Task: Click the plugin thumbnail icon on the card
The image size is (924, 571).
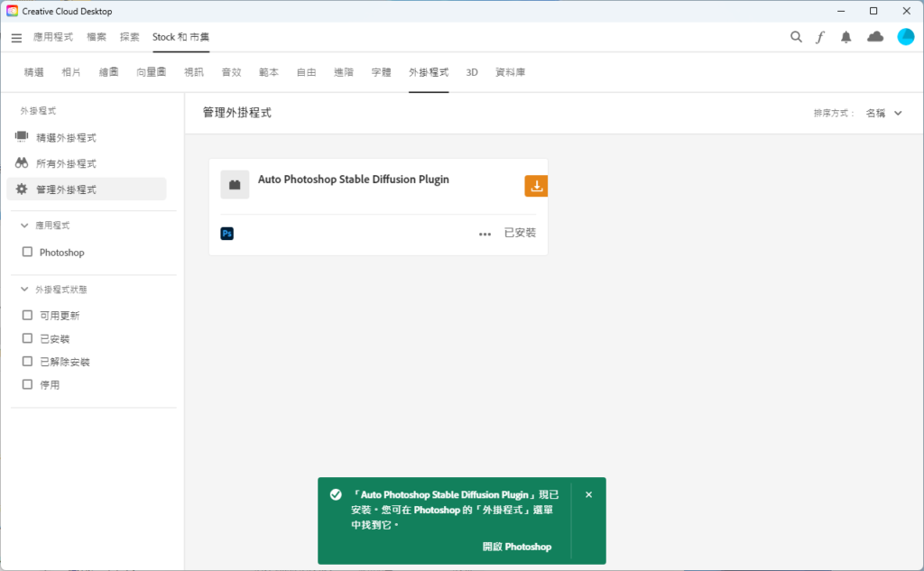Action: click(x=235, y=184)
